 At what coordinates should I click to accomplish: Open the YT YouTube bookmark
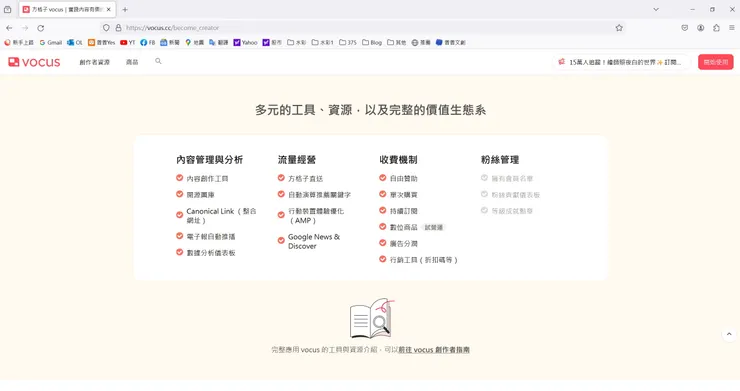coord(127,42)
